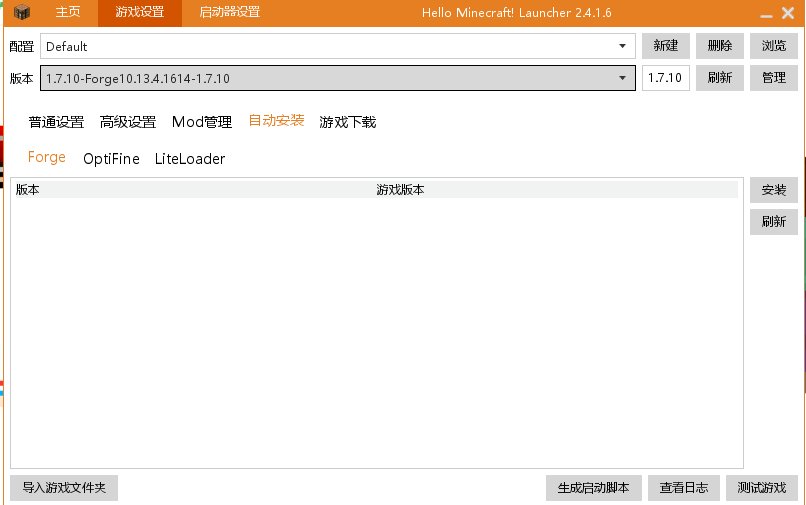Click the 浏览 button
806x505 pixels.
click(x=774, y=46)
